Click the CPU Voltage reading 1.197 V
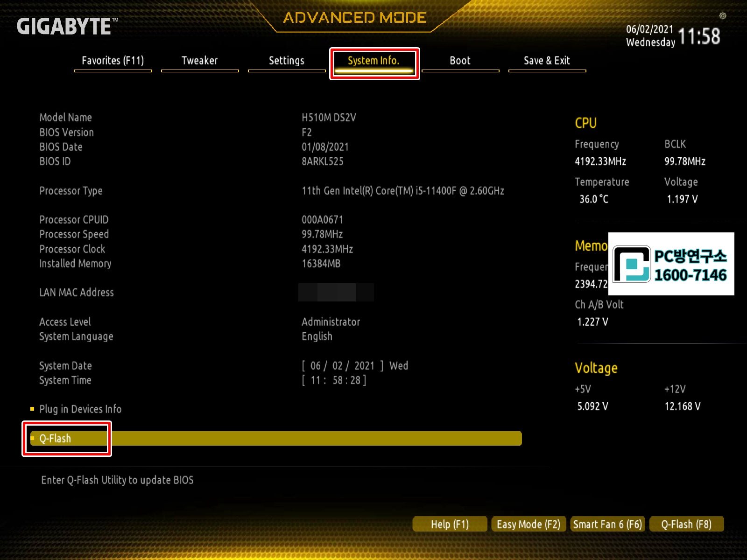Viewport: 747px width, 560px height. tap(682, 199)
